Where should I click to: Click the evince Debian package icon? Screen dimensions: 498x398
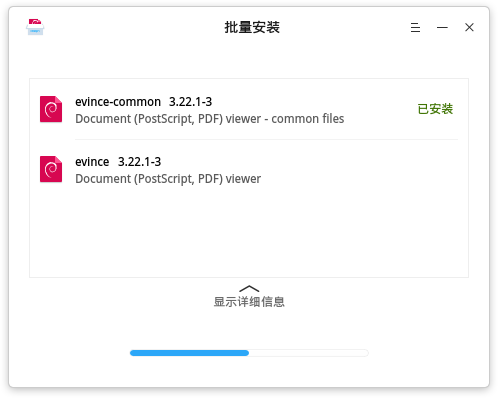point(51,169)
